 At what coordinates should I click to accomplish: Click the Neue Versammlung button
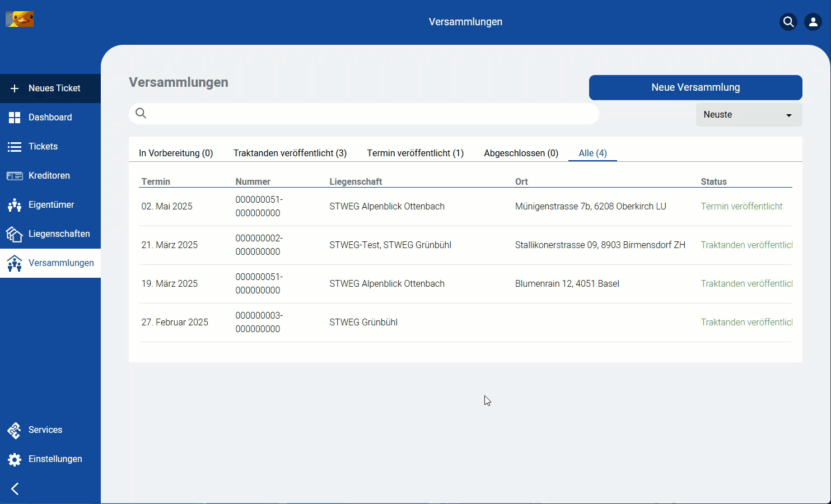point(695,87)
